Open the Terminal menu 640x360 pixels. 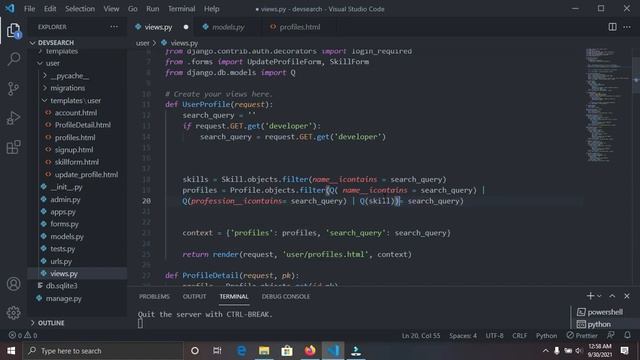pos(181,9)
